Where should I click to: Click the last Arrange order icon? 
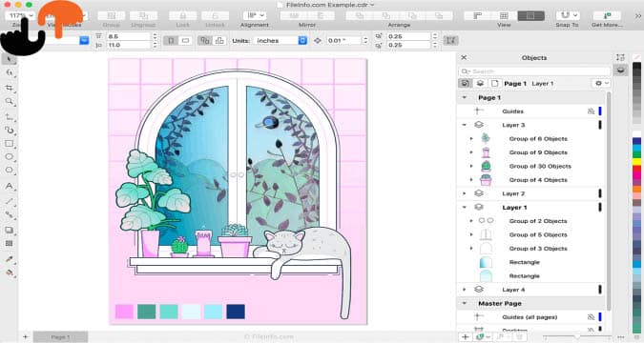click(x=439, y=16)
